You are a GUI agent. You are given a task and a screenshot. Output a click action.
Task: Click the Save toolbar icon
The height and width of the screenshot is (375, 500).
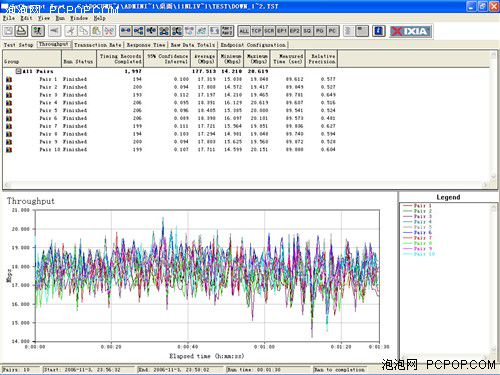coord(9,31)
